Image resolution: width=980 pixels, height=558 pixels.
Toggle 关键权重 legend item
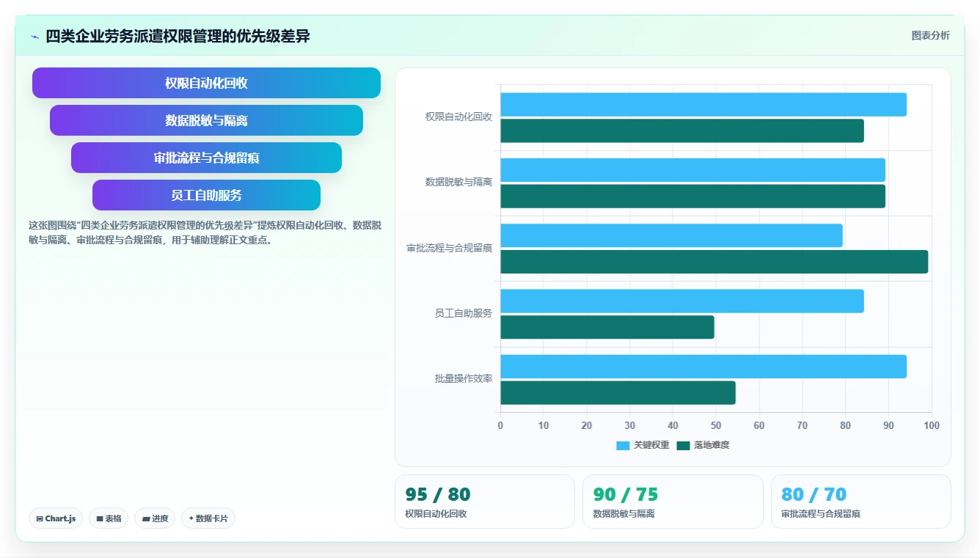(x=643, y=445)
